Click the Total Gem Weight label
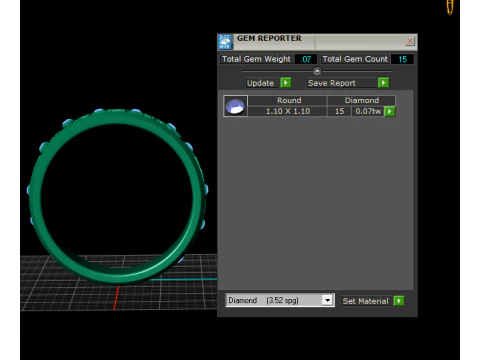This screenshot has height=360, width=480. click(256, 59)
